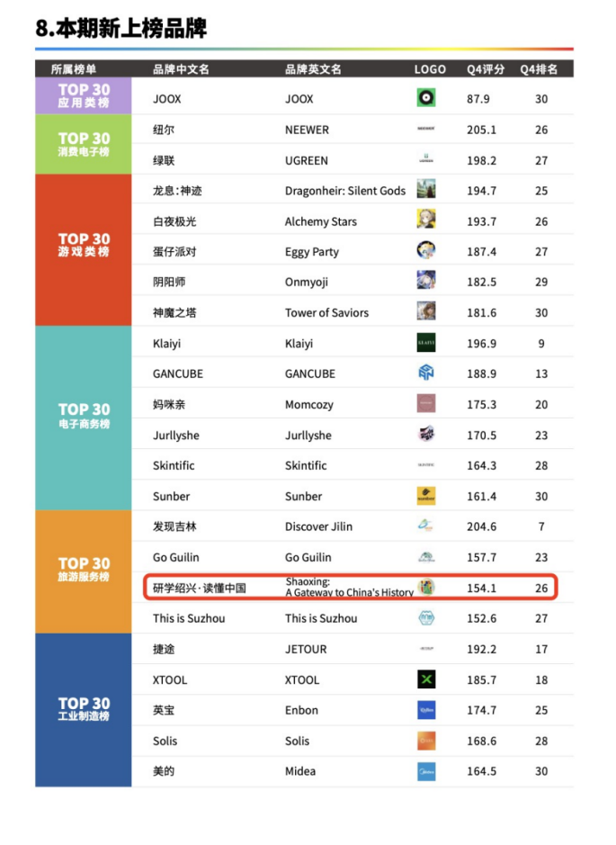Viewport: 616px width, 845px height.
Task: Select the XTOOL green X logo
Action: click(x=426, y=679)
